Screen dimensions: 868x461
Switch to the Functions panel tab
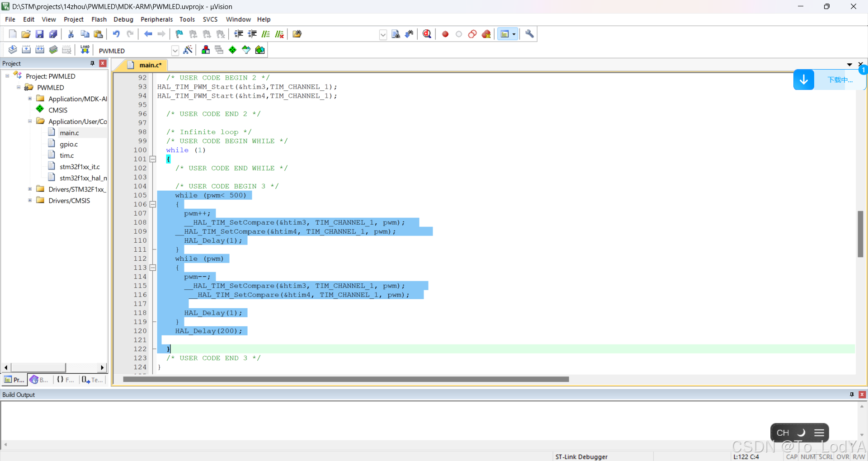[x=65, y=380]
